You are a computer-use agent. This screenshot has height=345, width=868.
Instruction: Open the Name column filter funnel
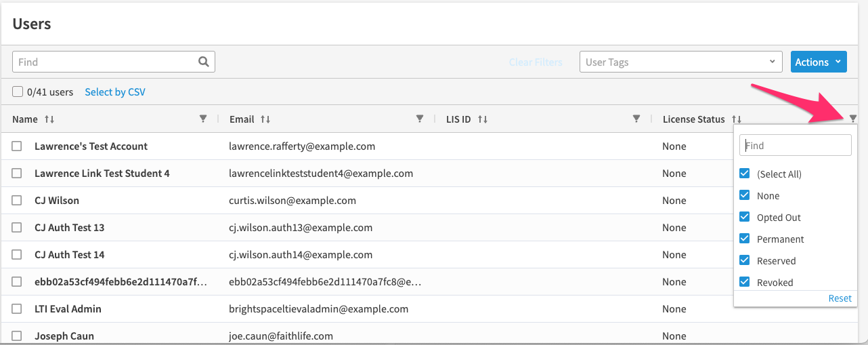203,119
